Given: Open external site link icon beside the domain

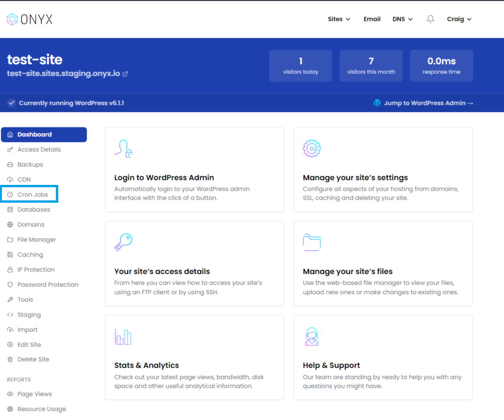Looking at the screenshot, I should click(125, 74).
